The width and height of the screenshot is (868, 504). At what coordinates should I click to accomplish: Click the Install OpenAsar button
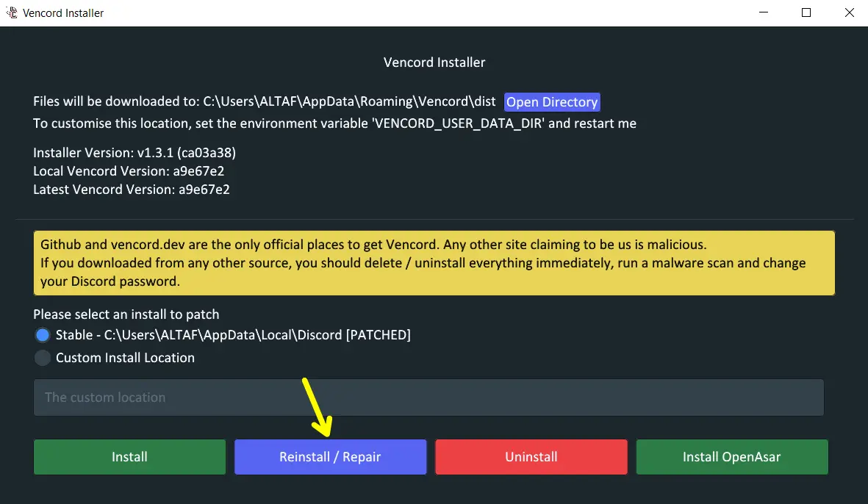pyautogui.click(x=732, y=457)
